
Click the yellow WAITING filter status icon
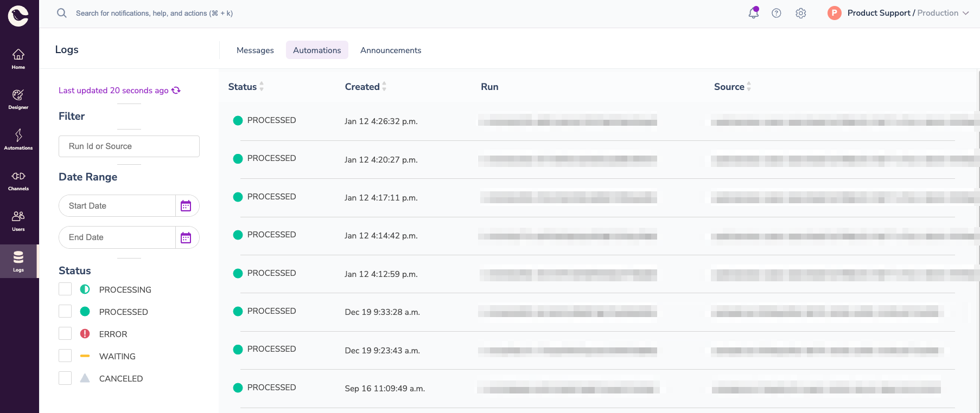[x=85, y=356]
